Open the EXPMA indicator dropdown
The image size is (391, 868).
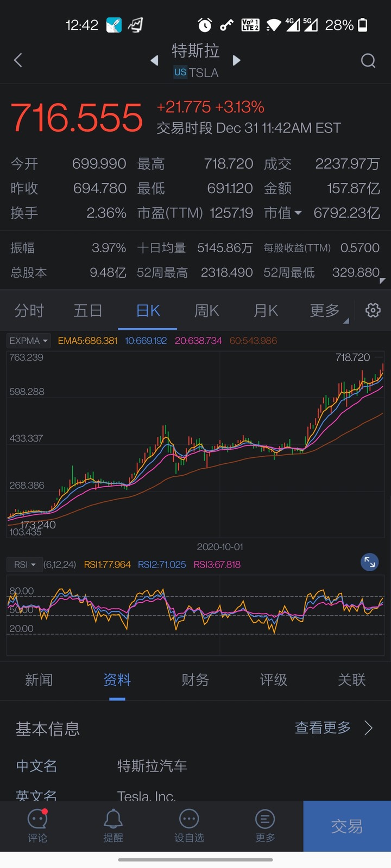(29, 341)
